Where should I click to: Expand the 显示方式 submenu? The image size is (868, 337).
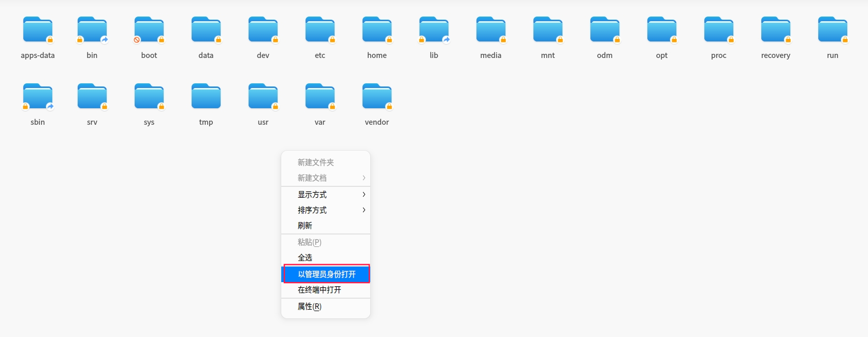coord(326,194)
